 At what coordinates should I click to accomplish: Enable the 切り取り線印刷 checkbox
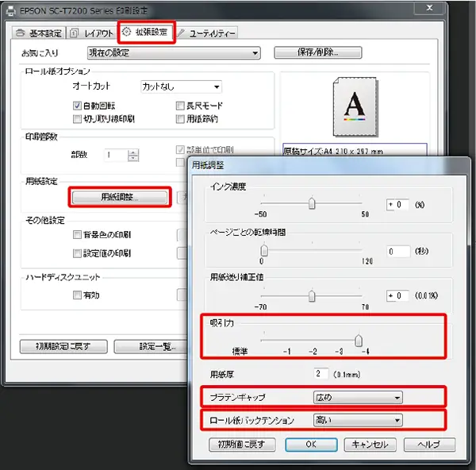pyautogui.click(x=77, y=119)
